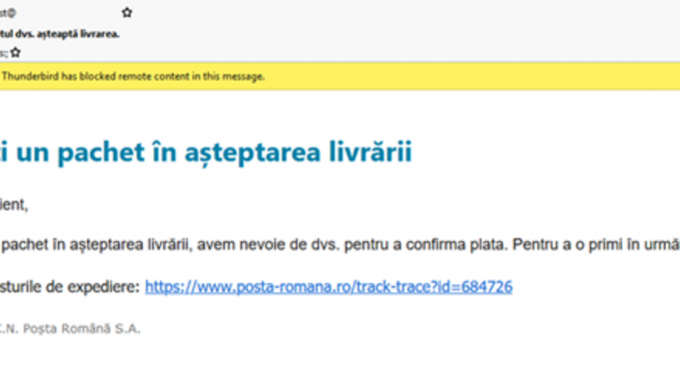Click the email subject line text
Image resolution: width=680 pixels, height=365 pixels.
59,34
